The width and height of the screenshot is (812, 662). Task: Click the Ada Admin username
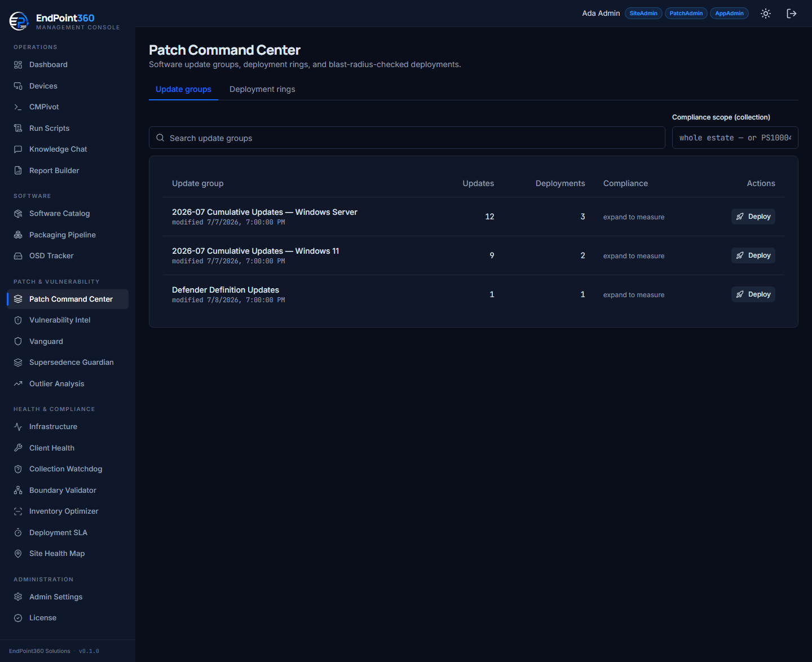click(x=601, y=14)
